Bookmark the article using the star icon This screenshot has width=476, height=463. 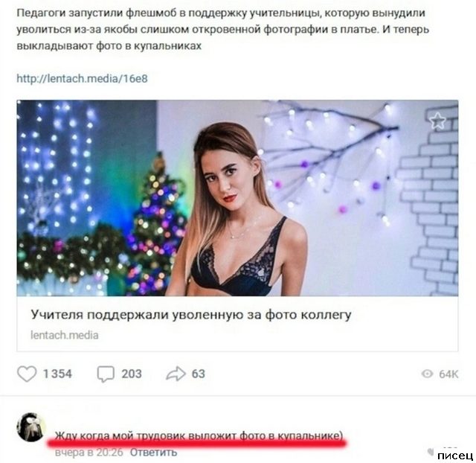pyautogui.click(x=437, y=121)
